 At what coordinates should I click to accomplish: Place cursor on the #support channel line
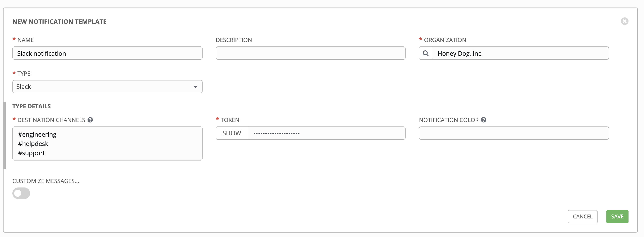point(31,153)
